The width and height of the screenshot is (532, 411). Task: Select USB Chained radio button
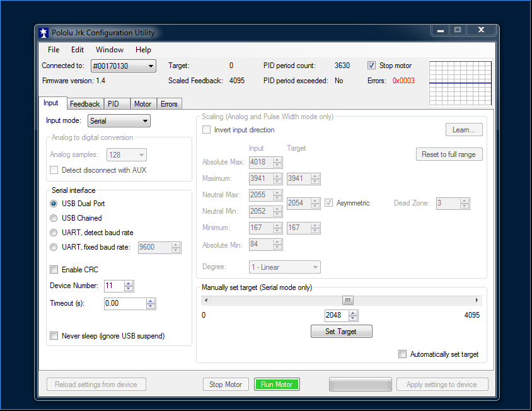pos(54,218)
